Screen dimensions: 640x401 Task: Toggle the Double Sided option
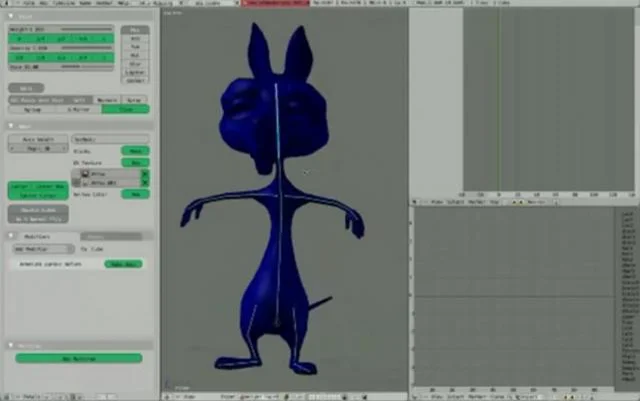(x=38, y=210)
